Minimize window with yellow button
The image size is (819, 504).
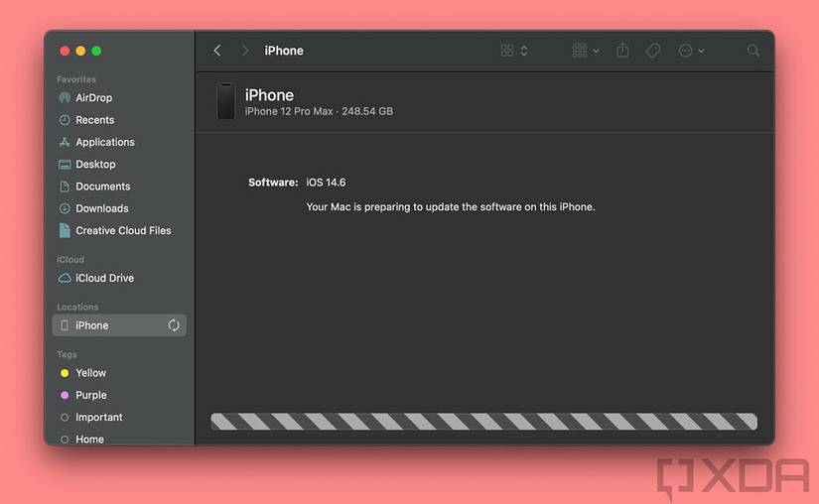click(80, 51)
